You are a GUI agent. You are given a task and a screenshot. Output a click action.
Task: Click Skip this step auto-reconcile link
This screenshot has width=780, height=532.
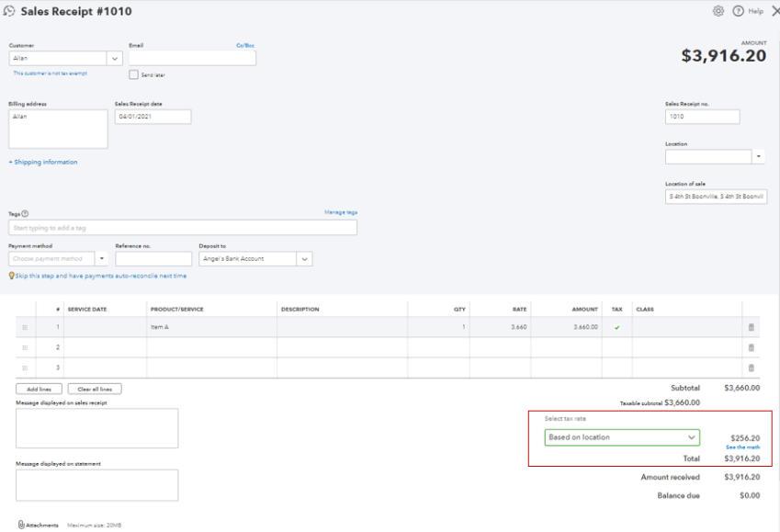click(100, 276)
